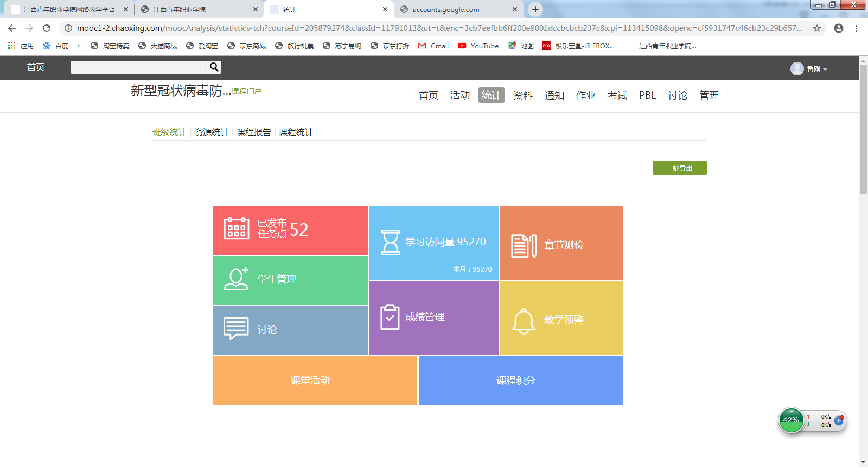Click the chat bubble icon on discussion tile
The image size is (868, 467).
tap(236, 329)
